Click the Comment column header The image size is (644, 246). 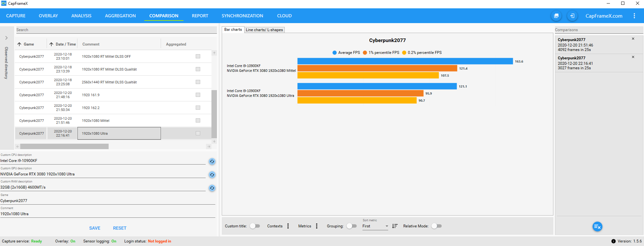[x=91, y=44]
